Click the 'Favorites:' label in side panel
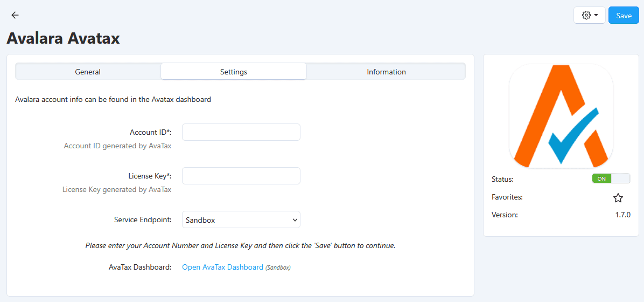644x302 pixels. (x=507, y=197)
